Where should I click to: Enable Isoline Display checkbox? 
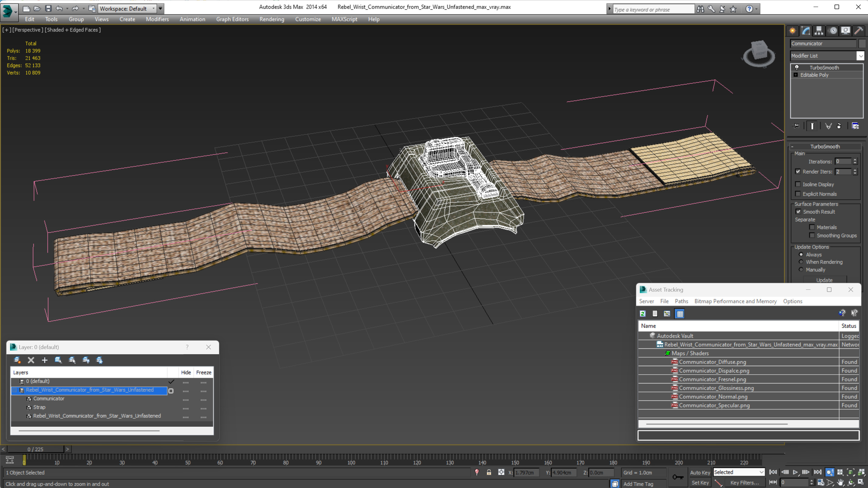point(798,184)
